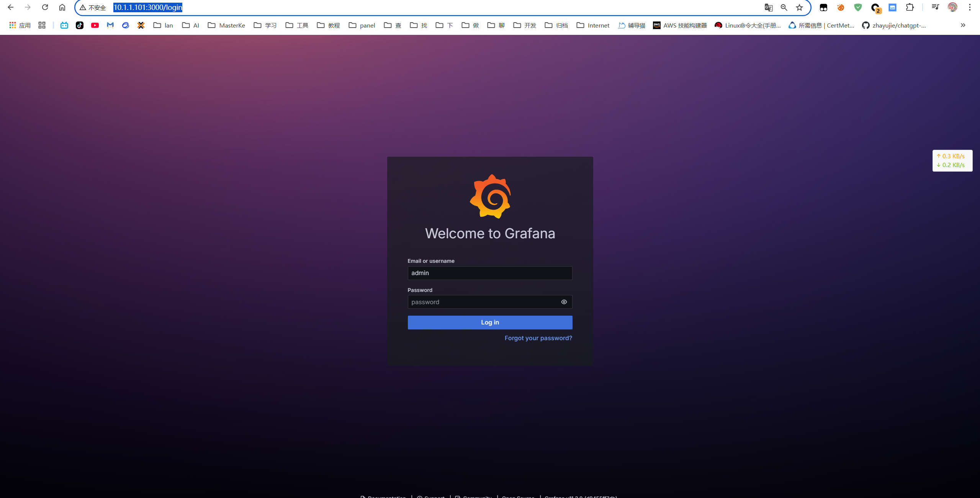Image resolution: width=980 pixels, height=498 pixels.
Task: Open the Chrome three-dot menu
Action: coord(970,7)
